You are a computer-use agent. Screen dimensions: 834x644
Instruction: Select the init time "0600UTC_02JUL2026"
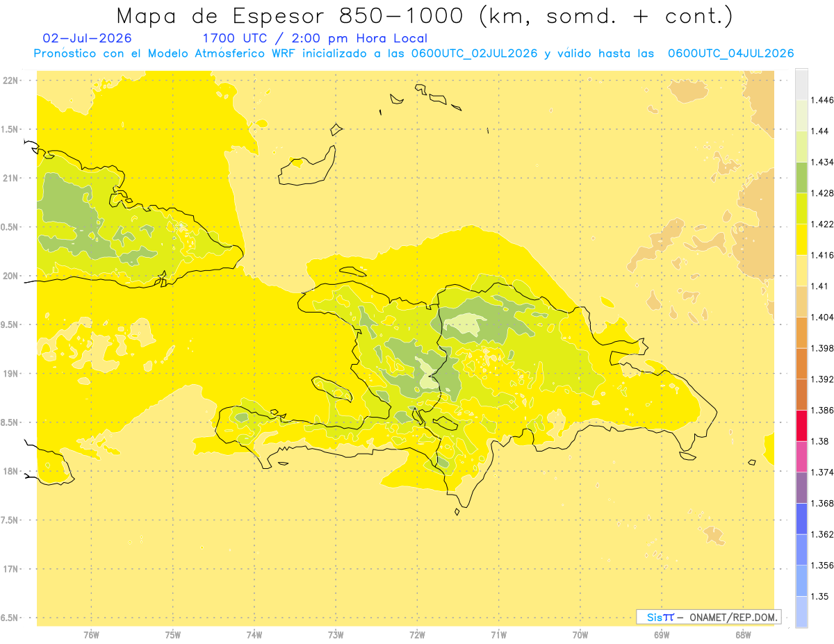click(474, 53)
